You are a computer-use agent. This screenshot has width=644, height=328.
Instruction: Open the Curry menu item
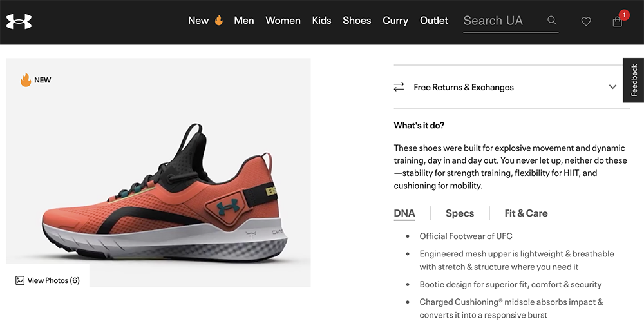[395, 21]
